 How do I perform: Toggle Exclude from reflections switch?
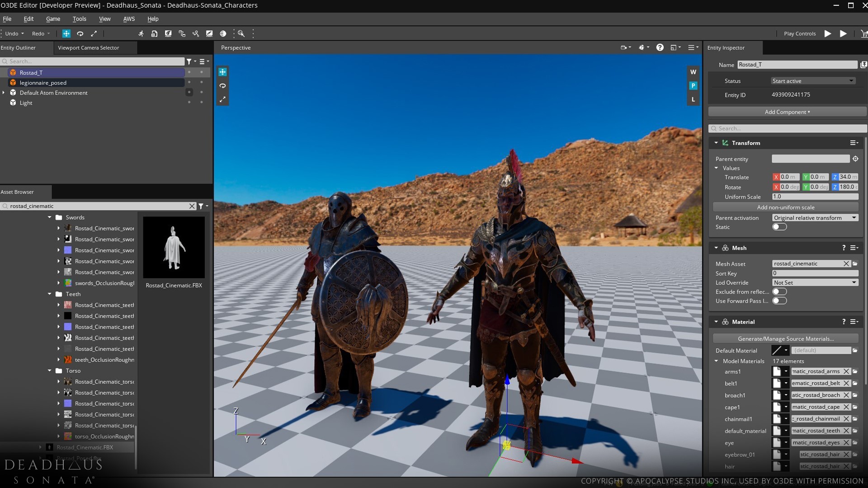pos(778,292)
